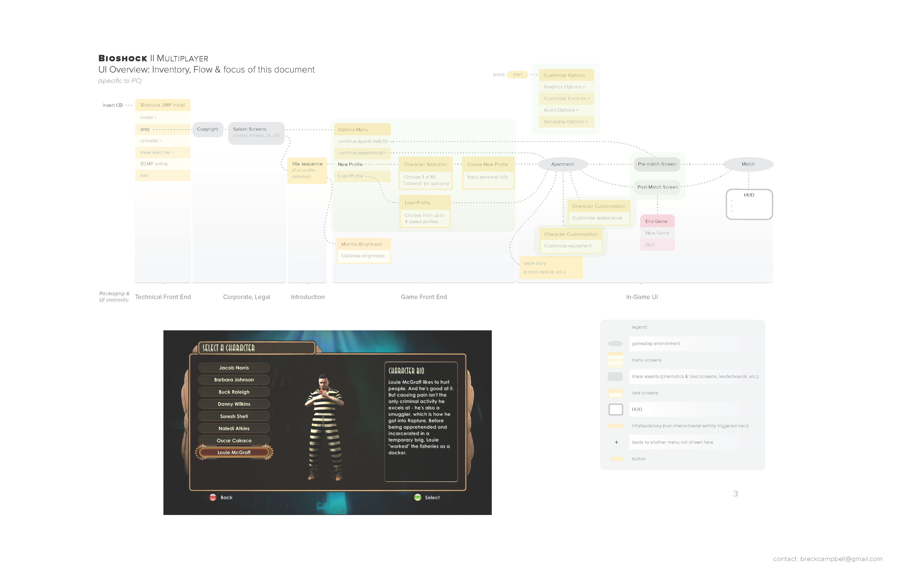Click the menu screens legend swatch
Image resolution: width=909 pixels, height=588 pixels.
(615, 360)
